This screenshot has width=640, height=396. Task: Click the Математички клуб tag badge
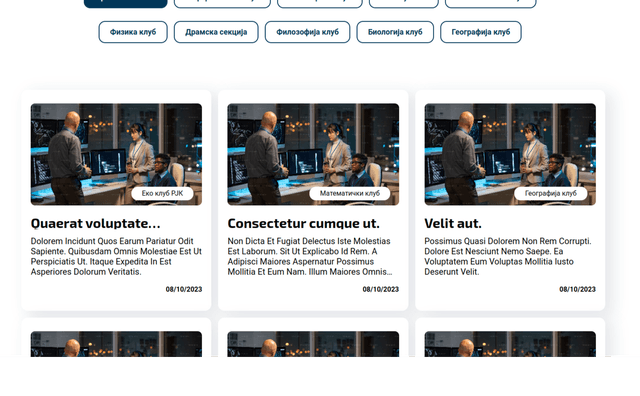(x=350, y=193)
